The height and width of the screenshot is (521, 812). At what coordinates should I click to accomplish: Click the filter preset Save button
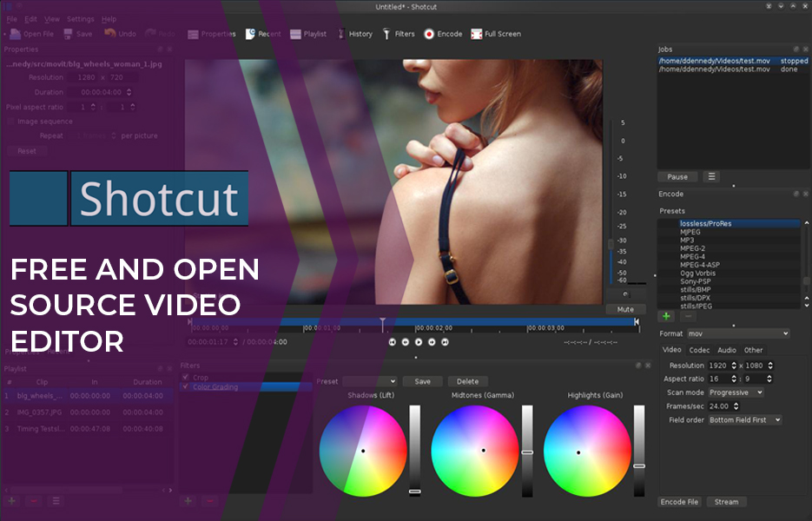tap(423, 381)
